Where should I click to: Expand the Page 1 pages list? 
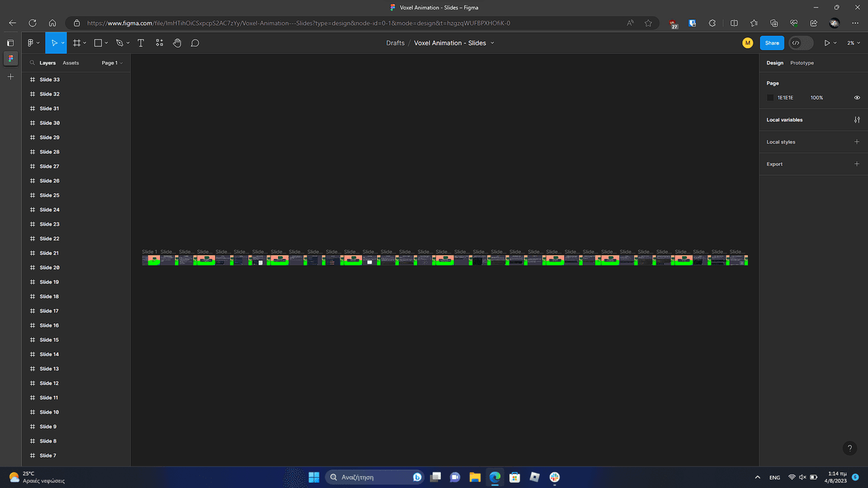click(x=112, y=63)
